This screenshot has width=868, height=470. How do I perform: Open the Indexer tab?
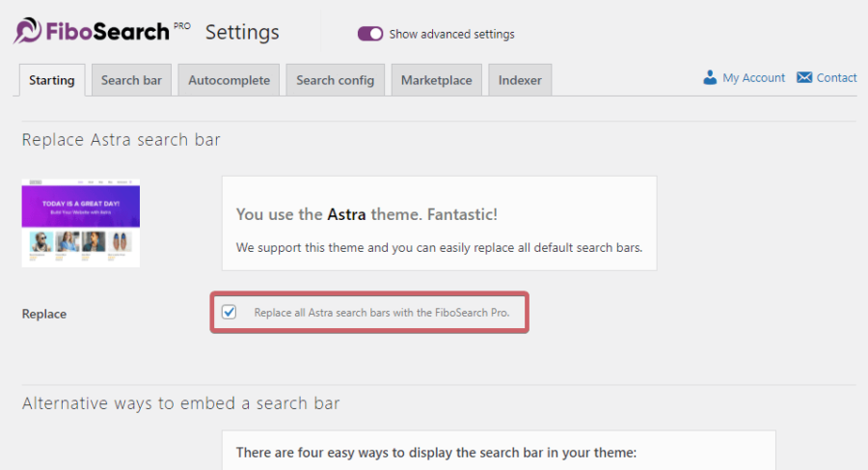click(520, 80)
